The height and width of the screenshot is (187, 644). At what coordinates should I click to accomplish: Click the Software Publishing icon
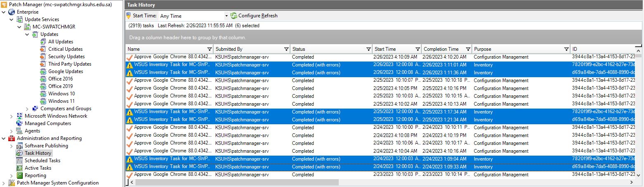click(x=19, y=146)
